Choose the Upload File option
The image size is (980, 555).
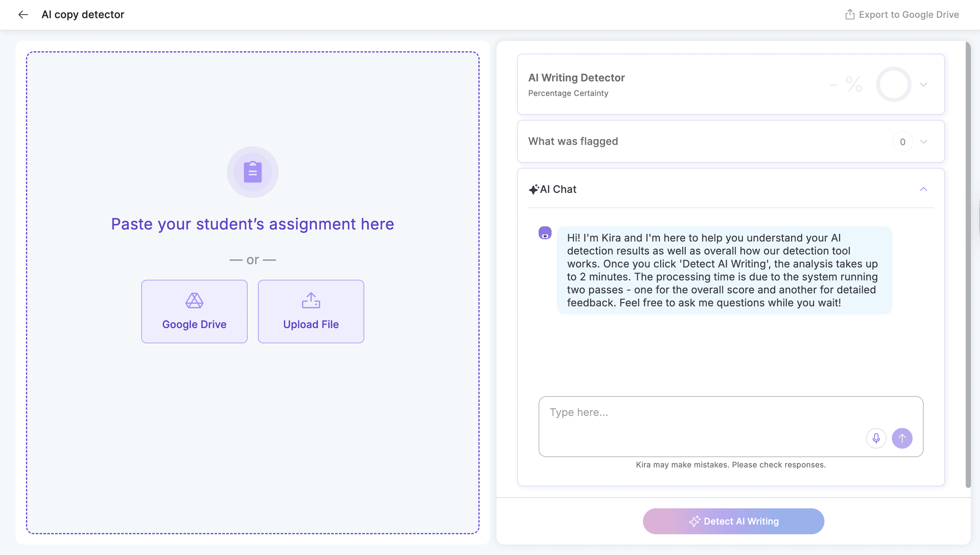(x=311, y=312)
